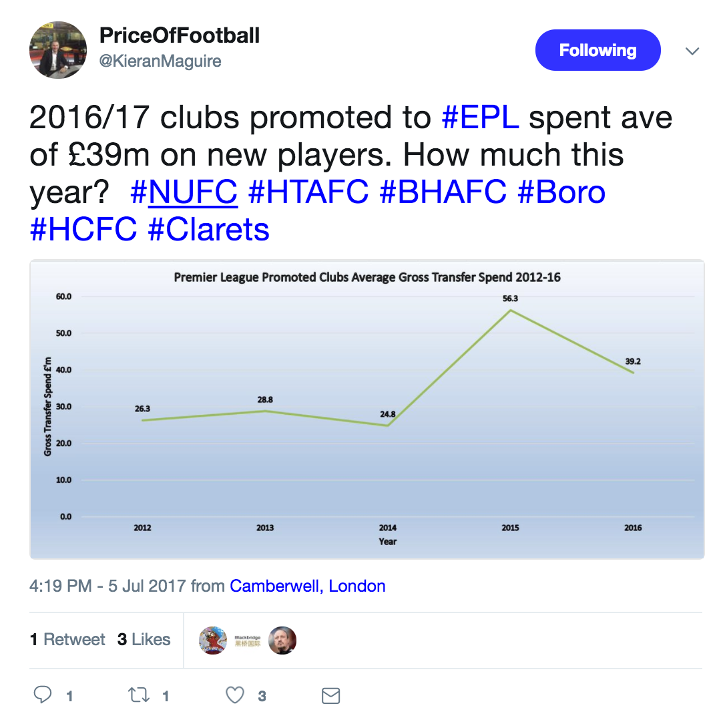Click the @KieranMaguire handle
The height and width of the screenshot is (728, 725).
(160, 61)
